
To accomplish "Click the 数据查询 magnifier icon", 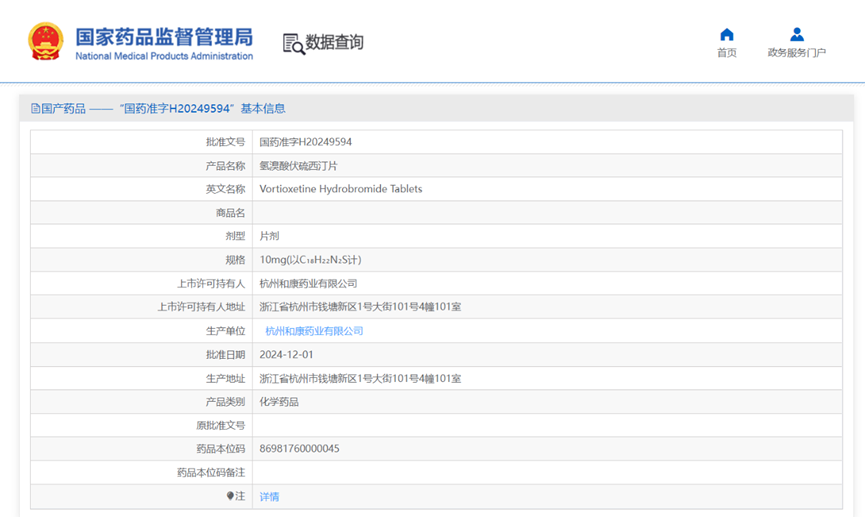I will (293, 43).
